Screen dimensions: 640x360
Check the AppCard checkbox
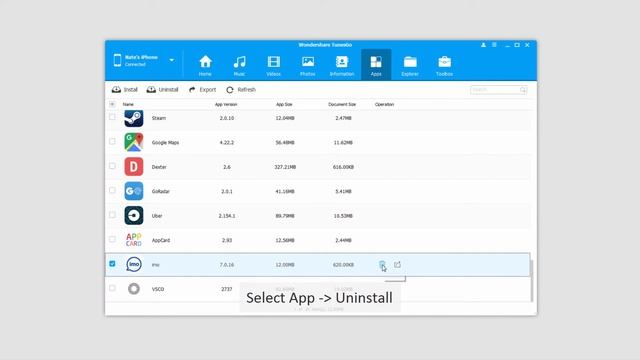[x=112, y=239]
